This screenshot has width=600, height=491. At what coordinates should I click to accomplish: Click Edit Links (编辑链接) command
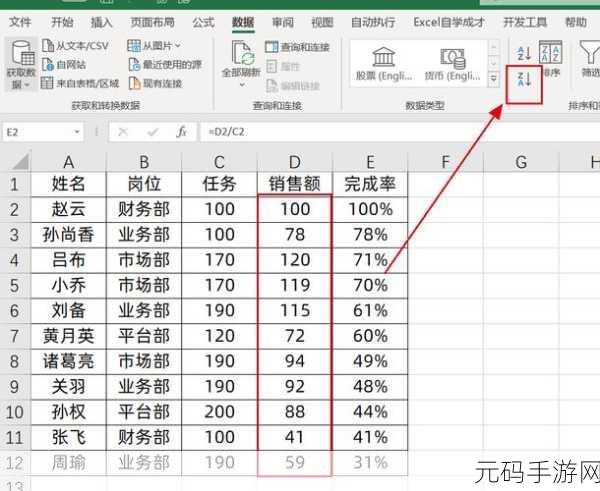point(293,86)
